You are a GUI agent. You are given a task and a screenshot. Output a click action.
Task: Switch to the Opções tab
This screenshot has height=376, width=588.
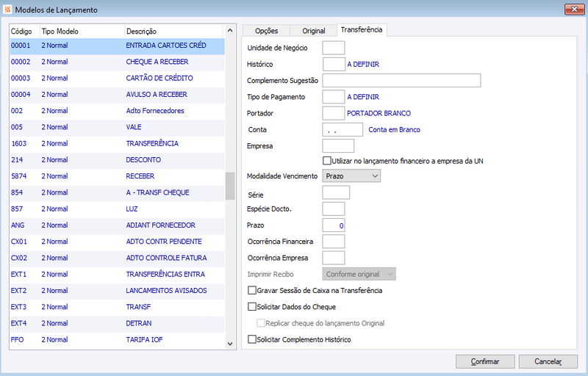point(266,31)
